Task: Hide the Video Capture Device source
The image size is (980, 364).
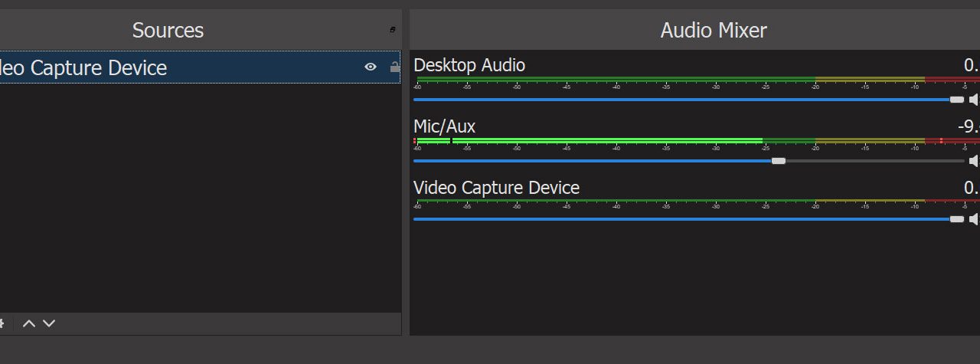Action: (x=371, y=67)
